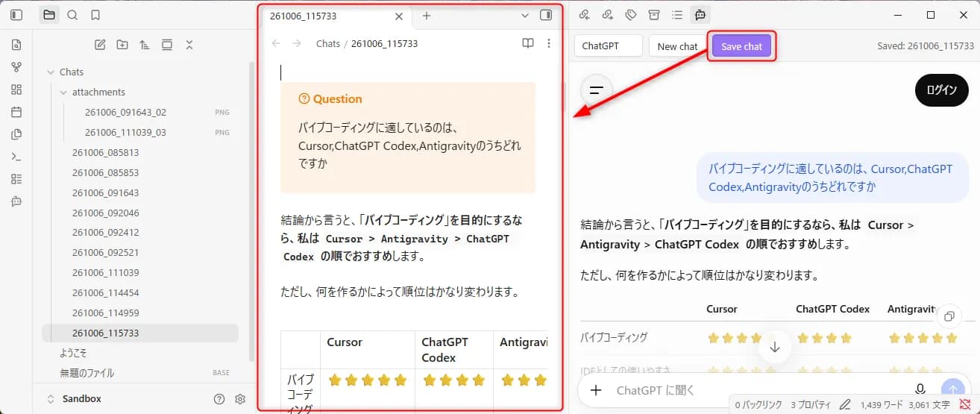Add a new tab with plus

(427, 16)
